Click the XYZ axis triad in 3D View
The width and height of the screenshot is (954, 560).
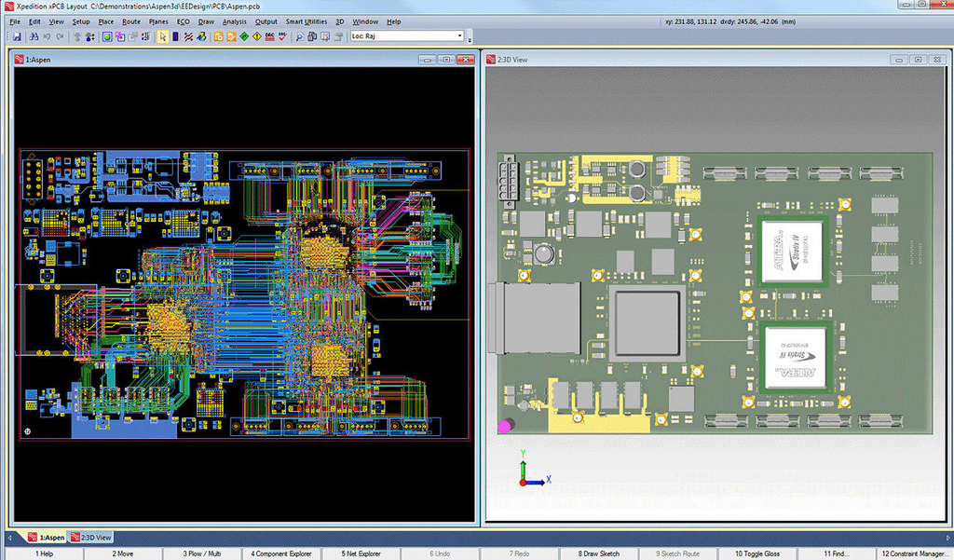(534, 469)
